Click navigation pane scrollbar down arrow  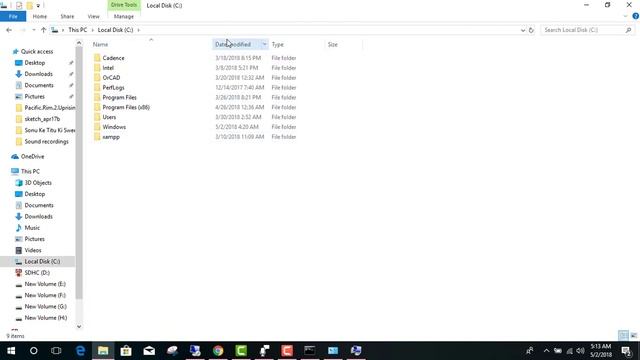point(79,327)
